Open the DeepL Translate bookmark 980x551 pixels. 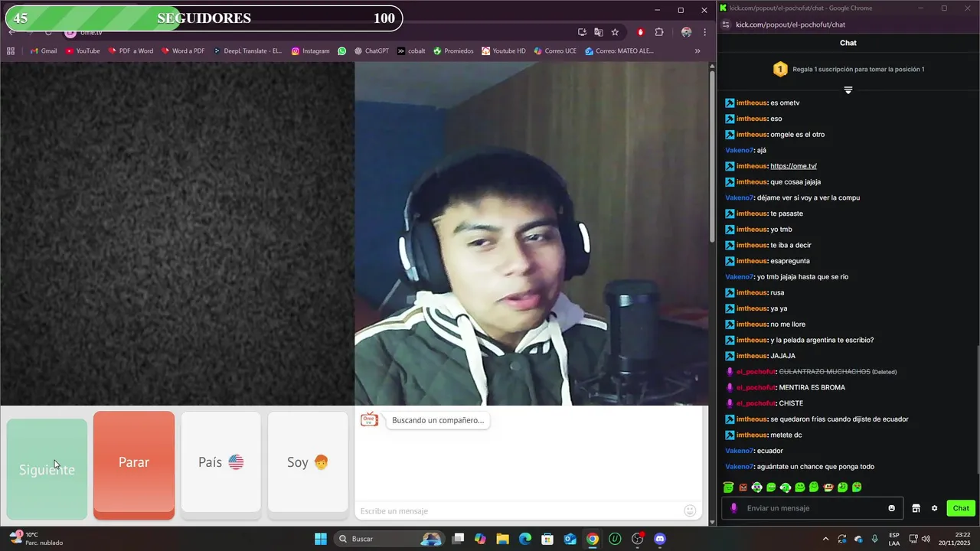[x=247, y=51]
